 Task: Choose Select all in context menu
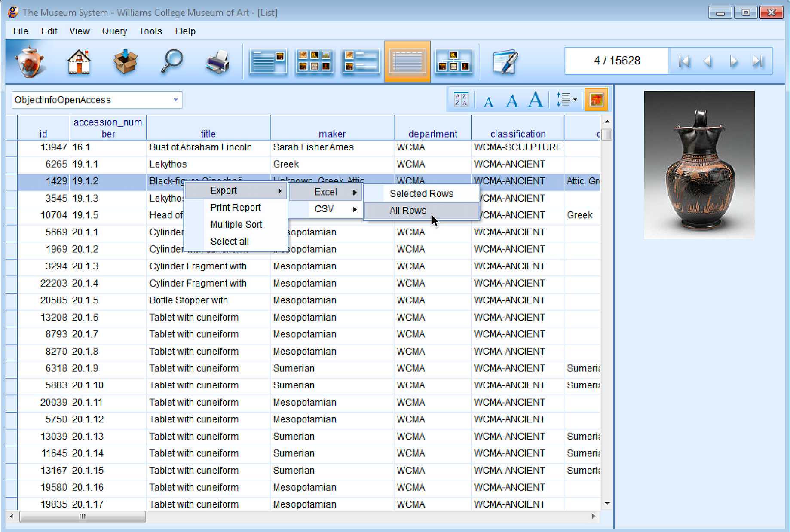[236, 242]
